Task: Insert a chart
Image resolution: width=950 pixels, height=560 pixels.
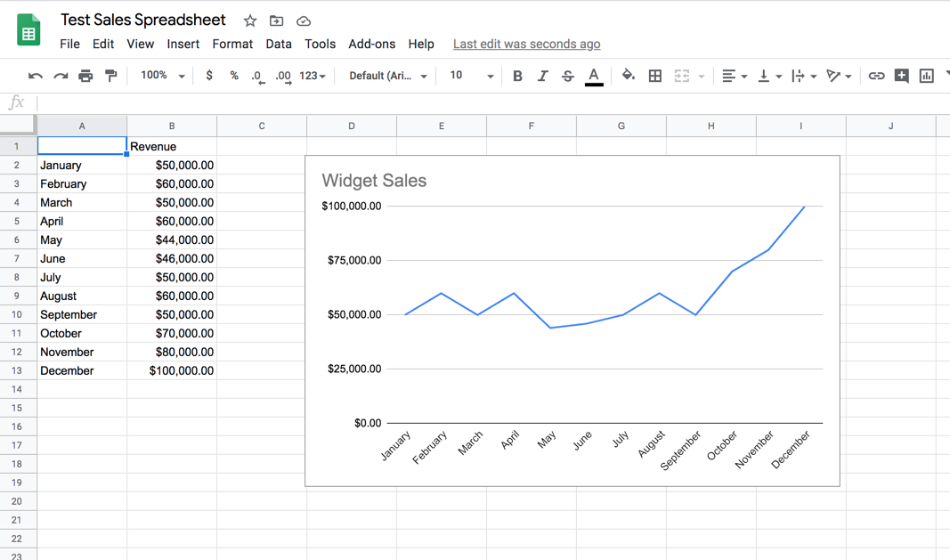Action: [x=926, y=76]
